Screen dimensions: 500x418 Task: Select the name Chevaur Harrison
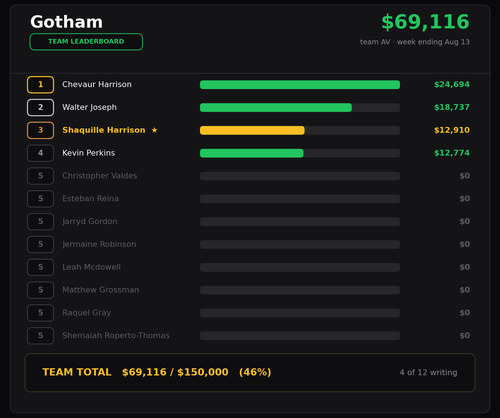click(97, 84)
